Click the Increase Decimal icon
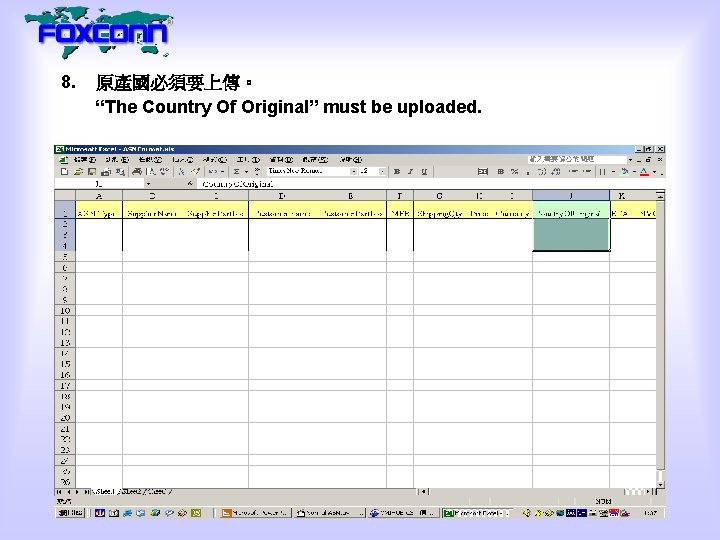Viewport: 720px width, 540px height. (542, 172)
